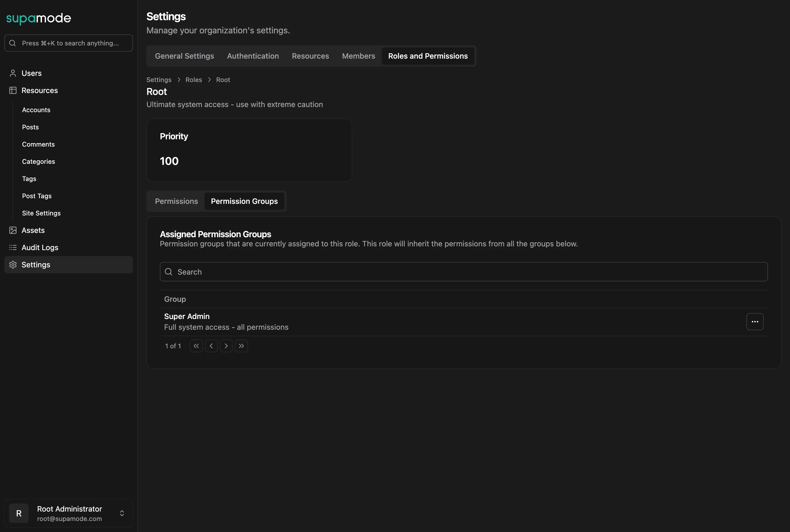
Task: Click the Settings gear icon in sidebar
Action: 13,265
